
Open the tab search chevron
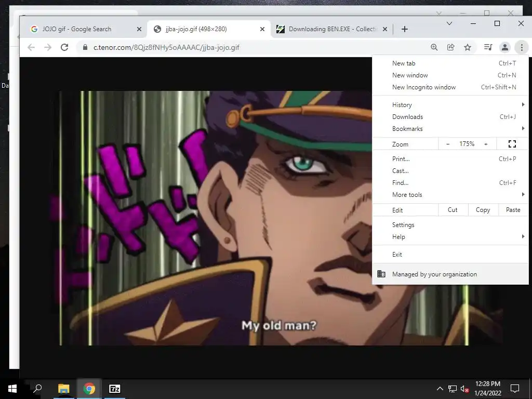pos(449,23)
